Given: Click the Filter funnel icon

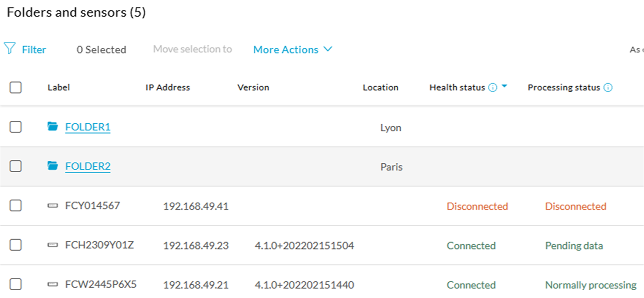Looking at the screenshot, I should click(x=9, y=49).
